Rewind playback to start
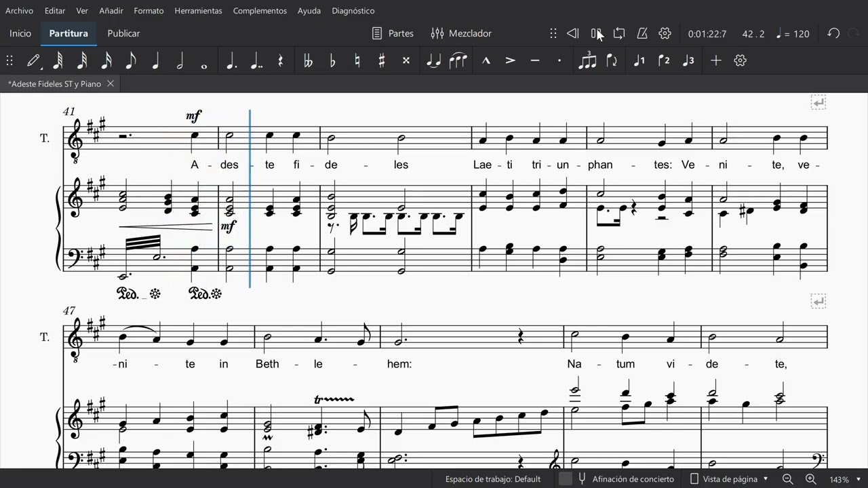 point(572,33)
